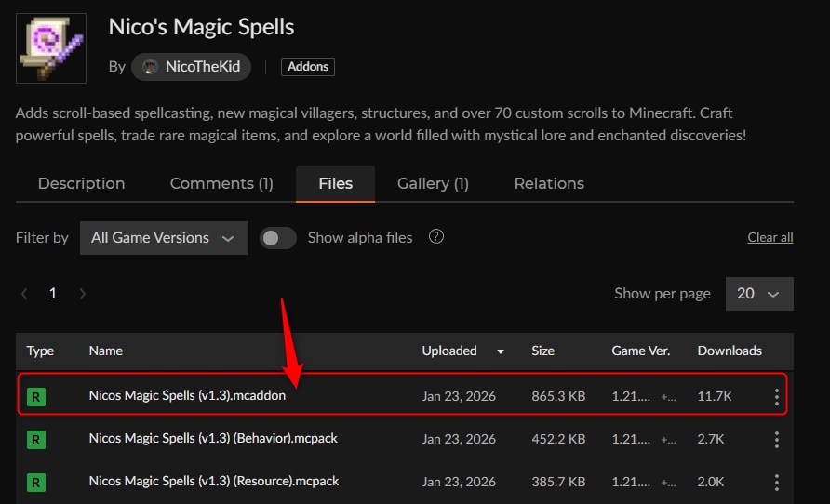Image resolution: width=830 pixels, height=504 pixels.
Task: Expand extra game versions for .mcaddon row
Action: [668, 397]
